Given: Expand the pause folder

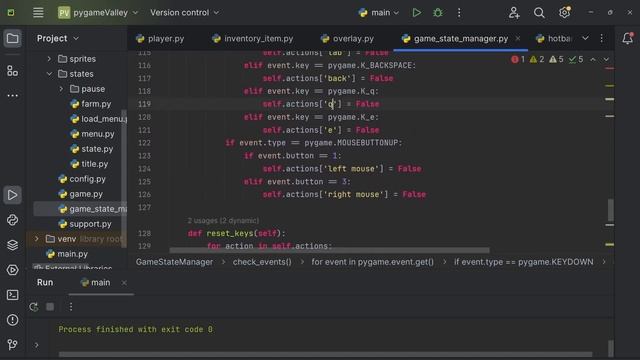Looking at the screenshot, I should 61,89.
